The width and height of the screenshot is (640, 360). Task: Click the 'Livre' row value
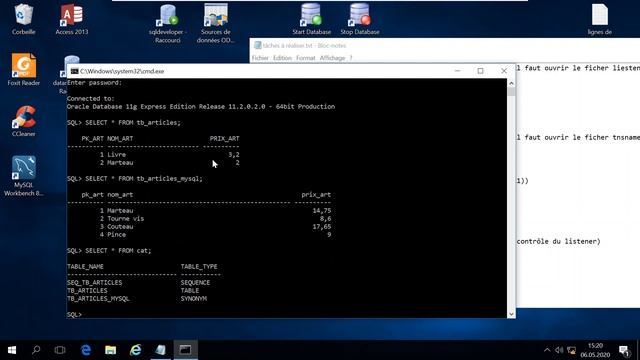(116, 155)
